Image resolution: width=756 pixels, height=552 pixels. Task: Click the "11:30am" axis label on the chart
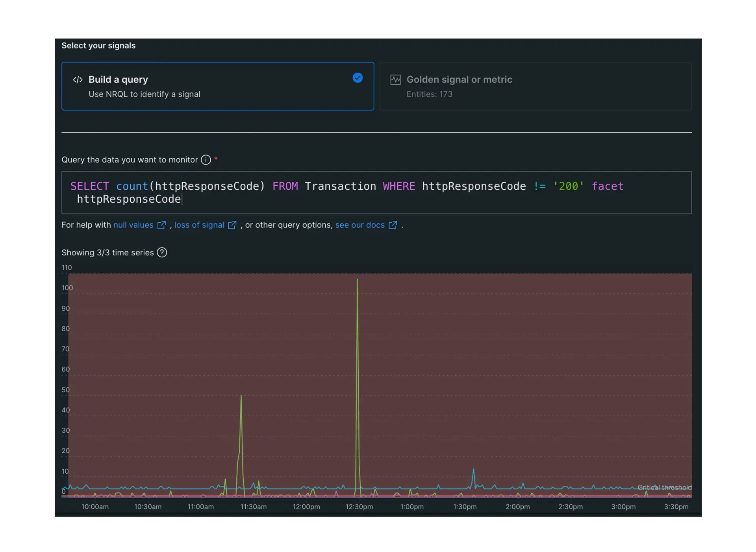[253, 507]
